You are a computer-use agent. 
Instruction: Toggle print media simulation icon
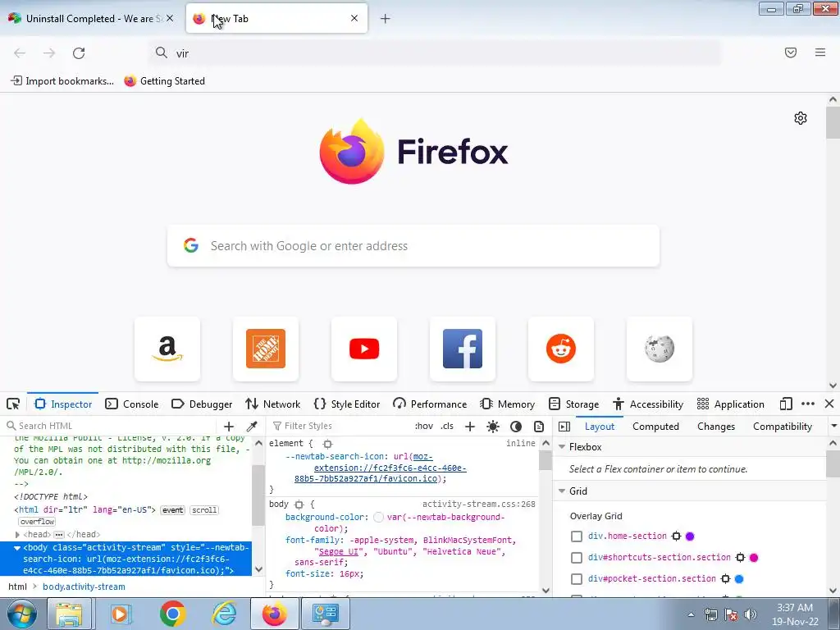click(x=539, y=427)
